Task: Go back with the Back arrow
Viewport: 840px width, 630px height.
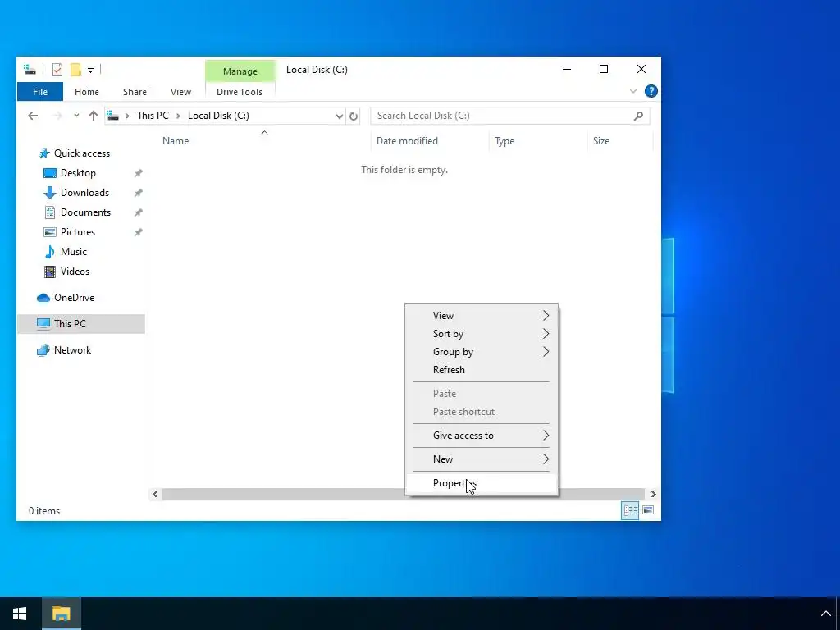Action: pyautogui.click(x=33, y=116)
